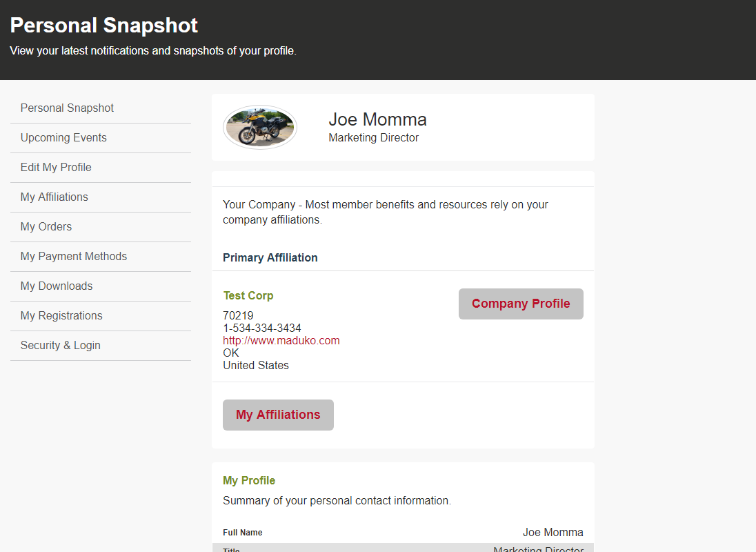Click the Joe Momma name heading
The width and height of the screenshot is (756, 552).
click(377, 119)
